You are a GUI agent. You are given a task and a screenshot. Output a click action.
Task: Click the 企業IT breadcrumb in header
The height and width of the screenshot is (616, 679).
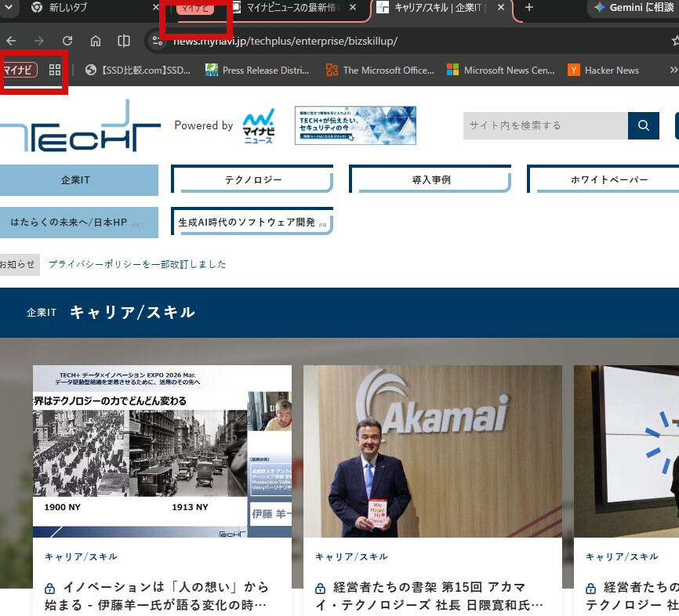42,313
